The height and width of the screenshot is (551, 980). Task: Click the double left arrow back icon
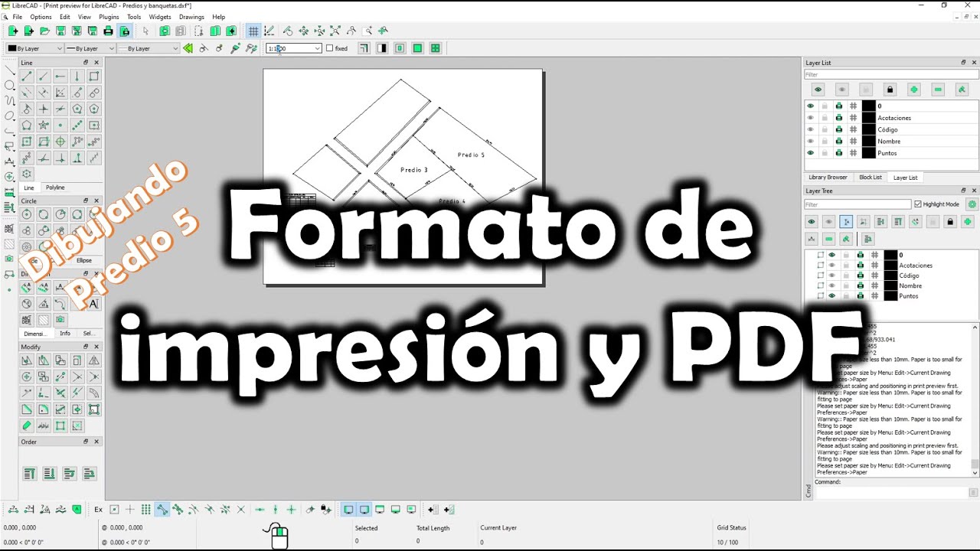tap(188, 48)
